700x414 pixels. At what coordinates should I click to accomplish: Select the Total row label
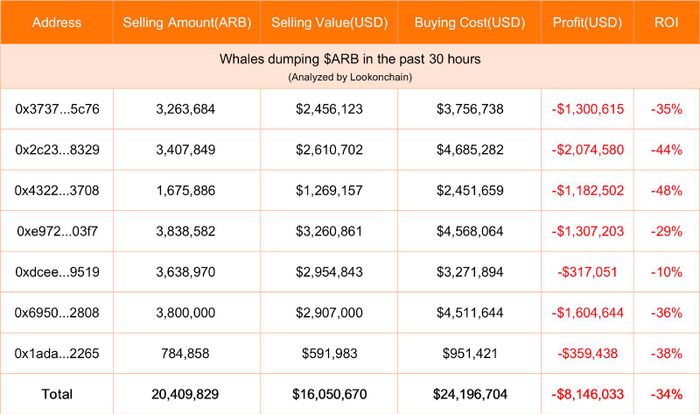point(57,394)
